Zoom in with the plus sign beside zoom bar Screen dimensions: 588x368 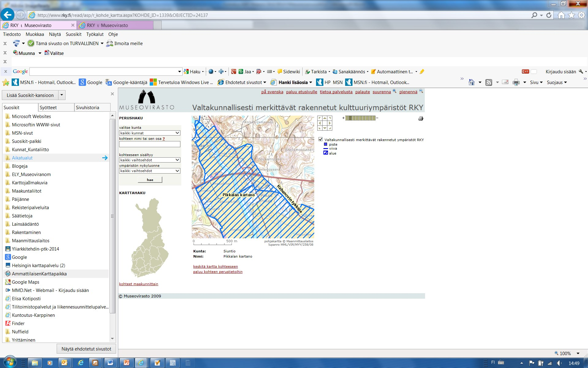pos(343,118)
